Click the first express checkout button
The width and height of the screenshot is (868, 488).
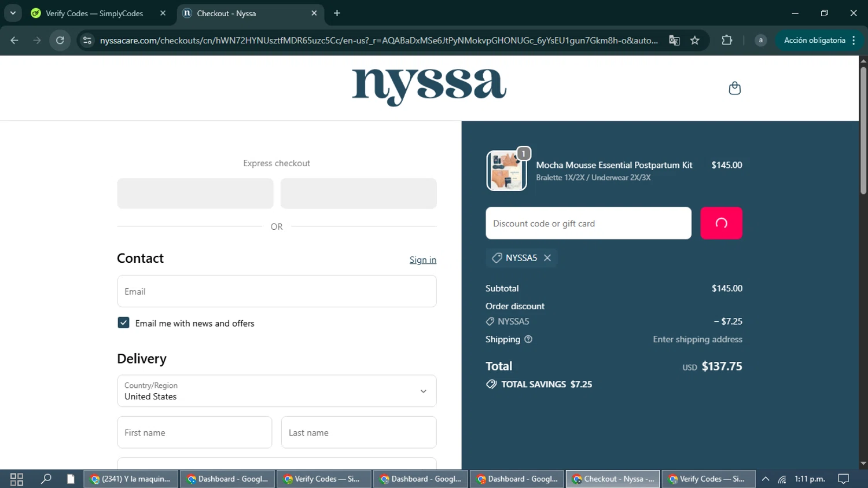(x=195, y=193)
